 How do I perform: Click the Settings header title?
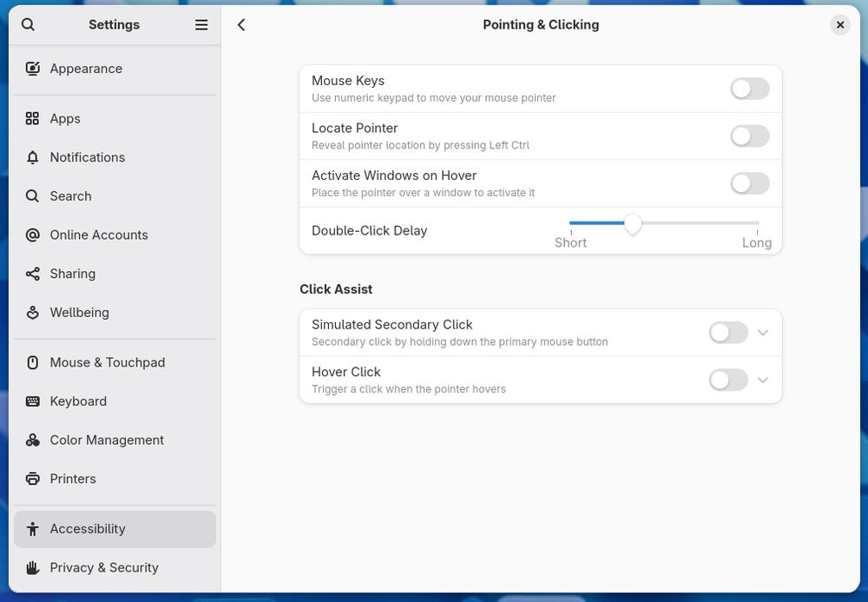click(114, 24)
